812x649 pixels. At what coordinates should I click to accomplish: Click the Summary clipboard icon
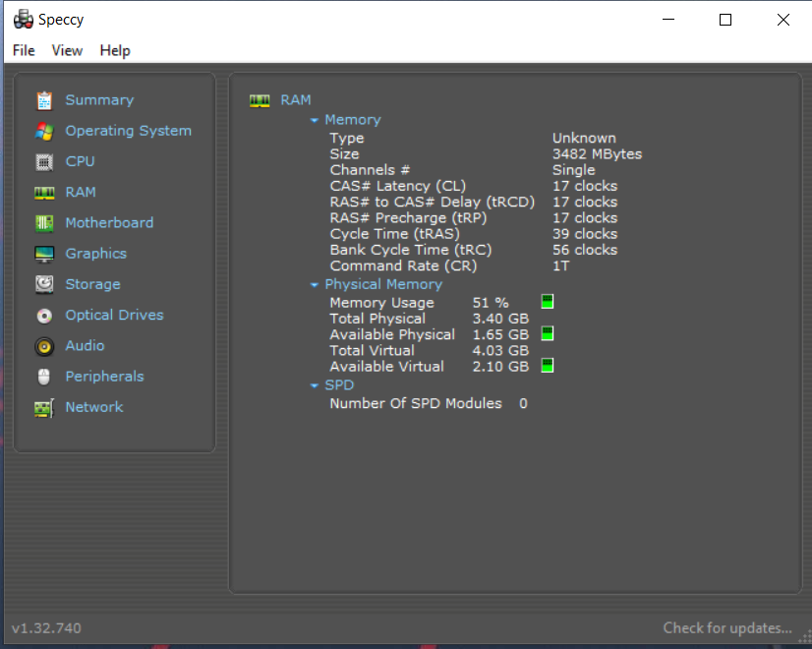(x=44, y=100)
